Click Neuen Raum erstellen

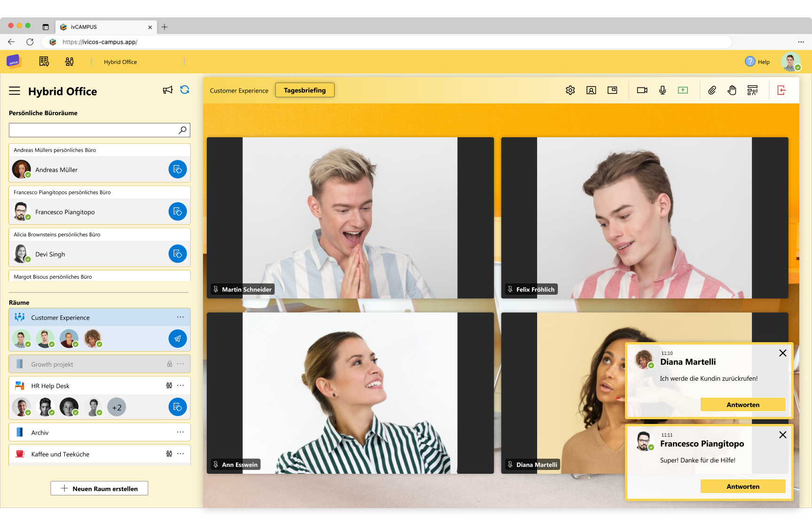click(99, 488)
